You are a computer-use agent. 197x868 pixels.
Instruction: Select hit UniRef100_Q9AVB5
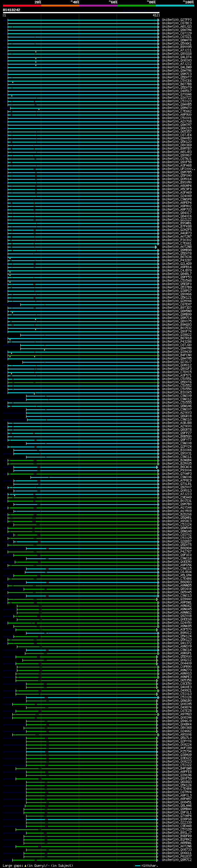click(177, 104)
